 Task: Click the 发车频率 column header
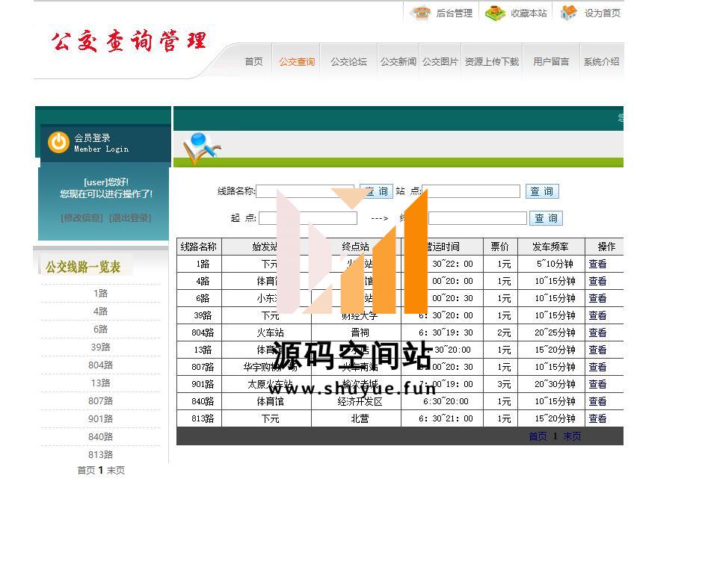point(550,247)
